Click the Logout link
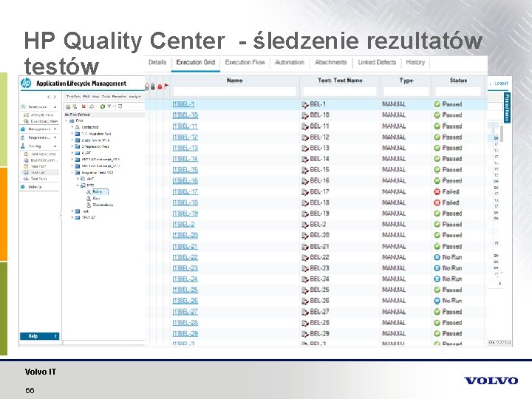This screenshot has width=532, height=399. (x=501, y=83)
